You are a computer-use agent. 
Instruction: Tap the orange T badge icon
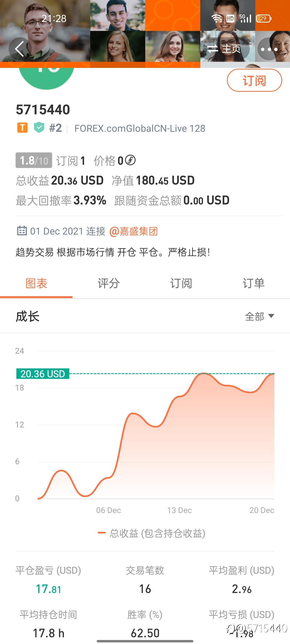[x=23, y=128]
